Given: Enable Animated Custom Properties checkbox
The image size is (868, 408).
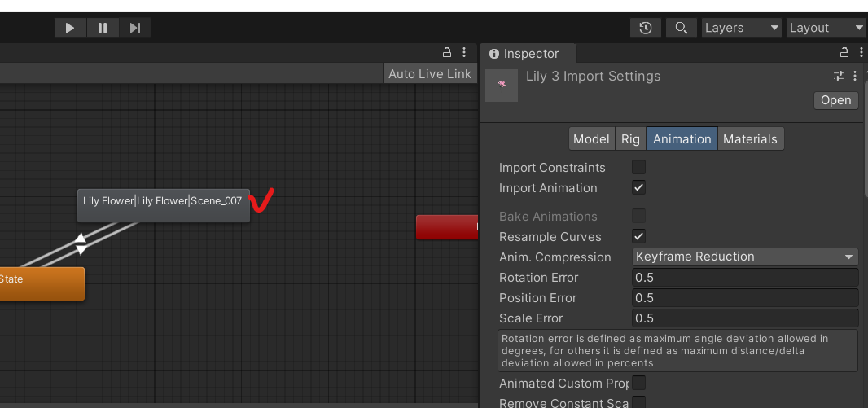Looking at the screenshot, I should coord(639,383).
